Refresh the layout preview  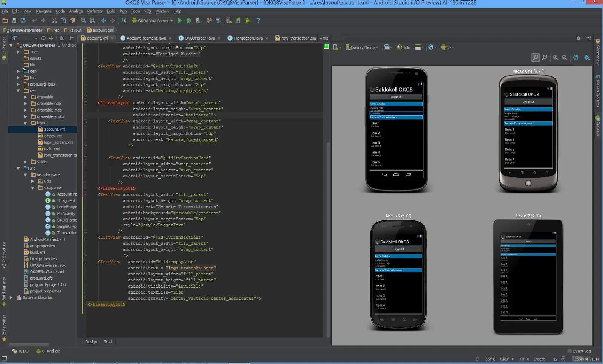pos(576,58)
